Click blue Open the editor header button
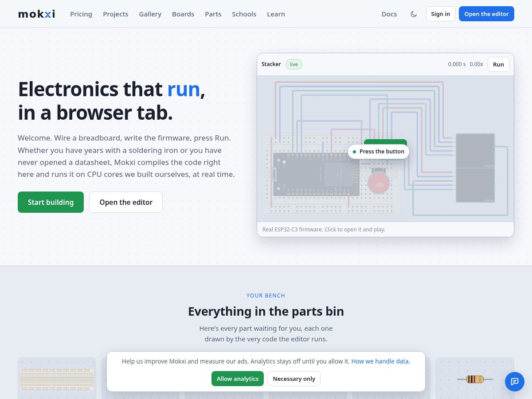Viewport: 532px width, 399px height. [486, 14]
